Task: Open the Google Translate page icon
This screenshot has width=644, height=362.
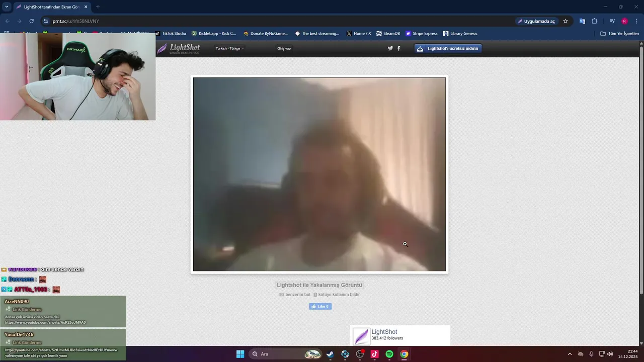Action: tap(582, 21)
